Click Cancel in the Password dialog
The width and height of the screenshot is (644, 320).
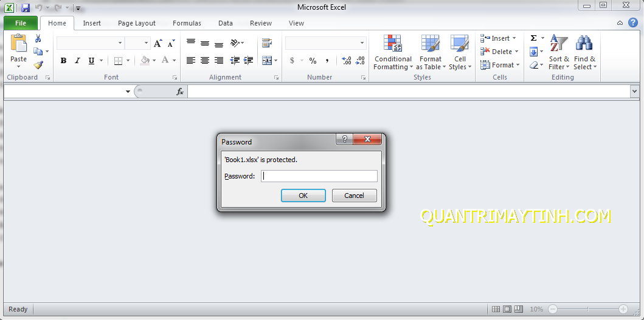[354, 196]
